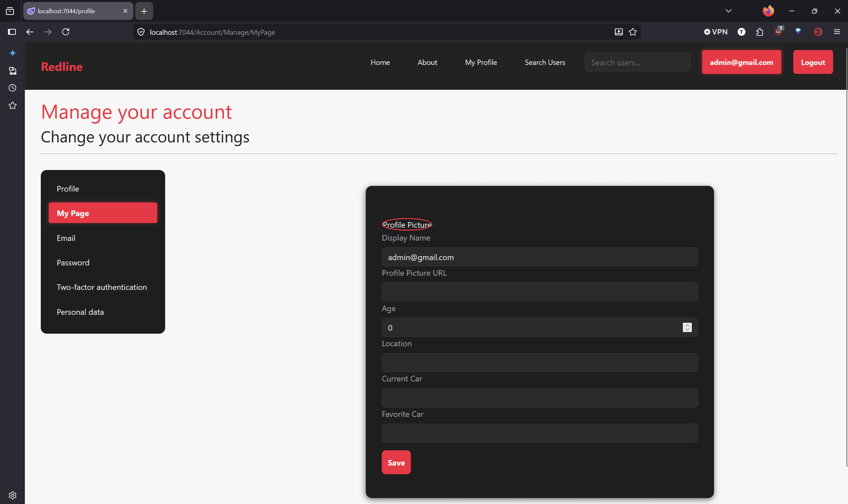Open sidebar settings gear icon

click(13, 495)
